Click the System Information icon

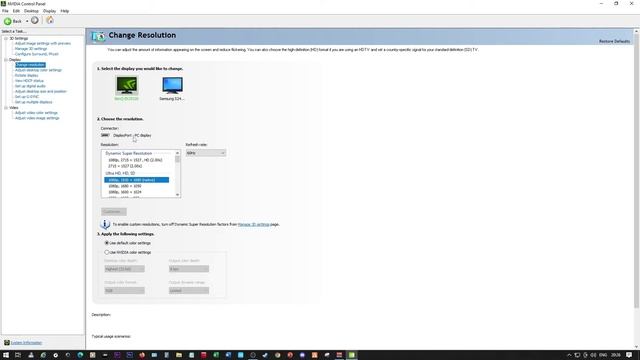click(7, 342)
